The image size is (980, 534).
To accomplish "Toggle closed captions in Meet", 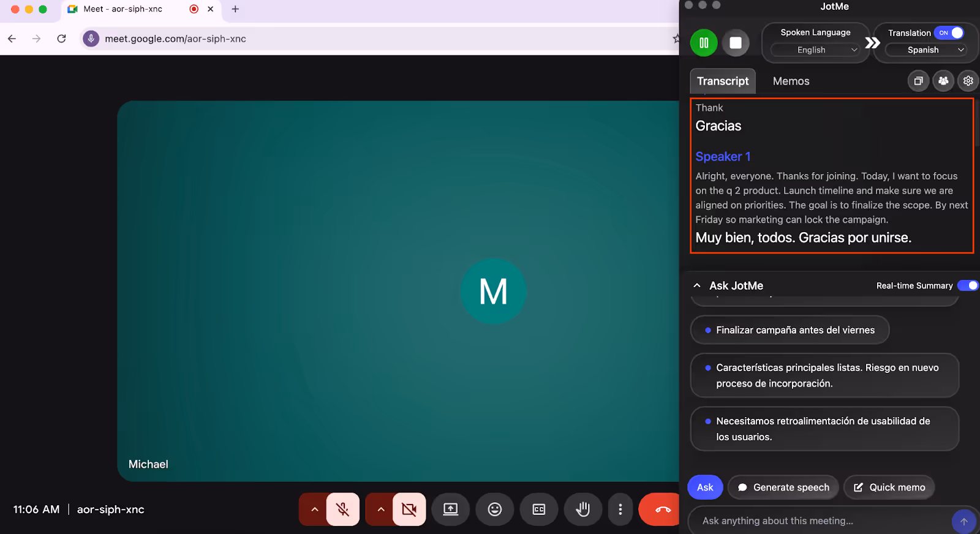I will (539, 510).
